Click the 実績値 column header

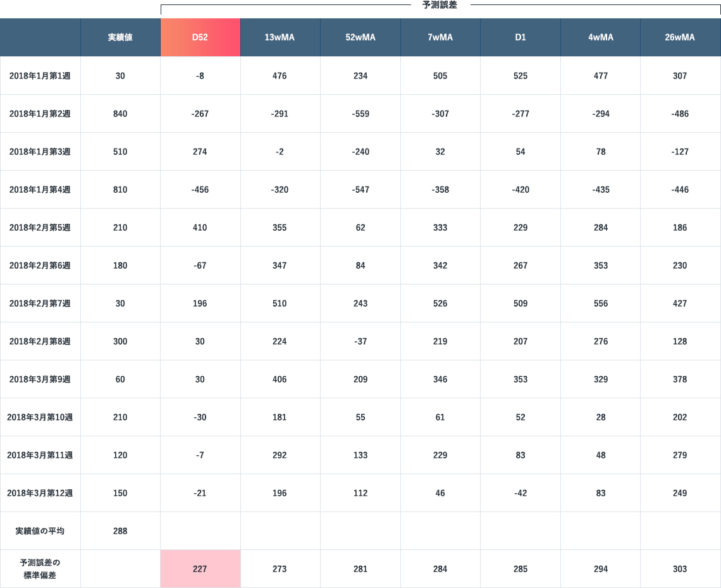pos(120,37)
